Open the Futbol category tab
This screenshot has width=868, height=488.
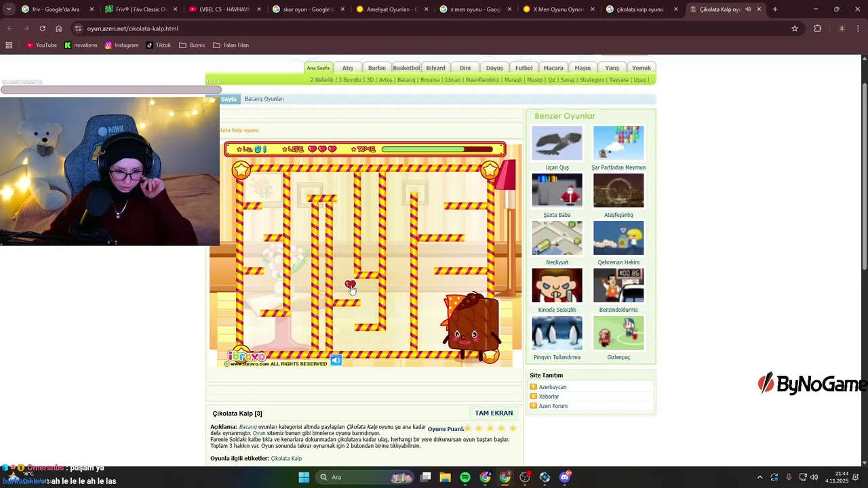click(x=524, y=68)
